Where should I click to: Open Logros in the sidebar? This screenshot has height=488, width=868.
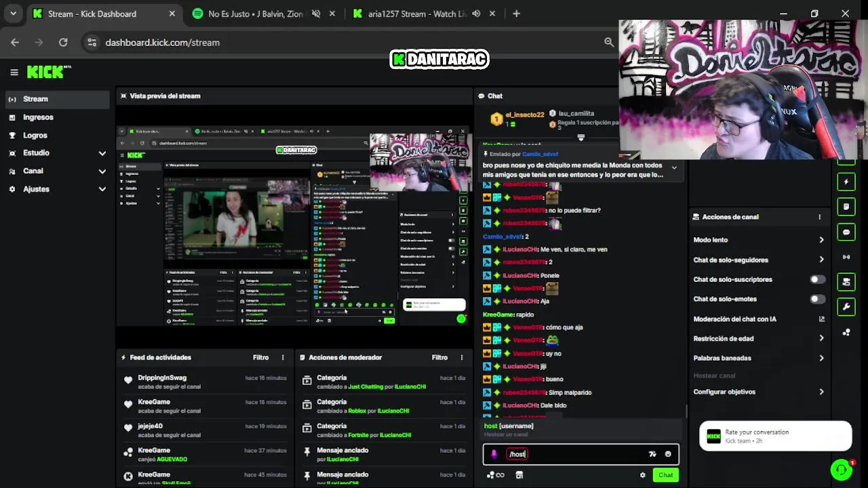coord(57,136)
